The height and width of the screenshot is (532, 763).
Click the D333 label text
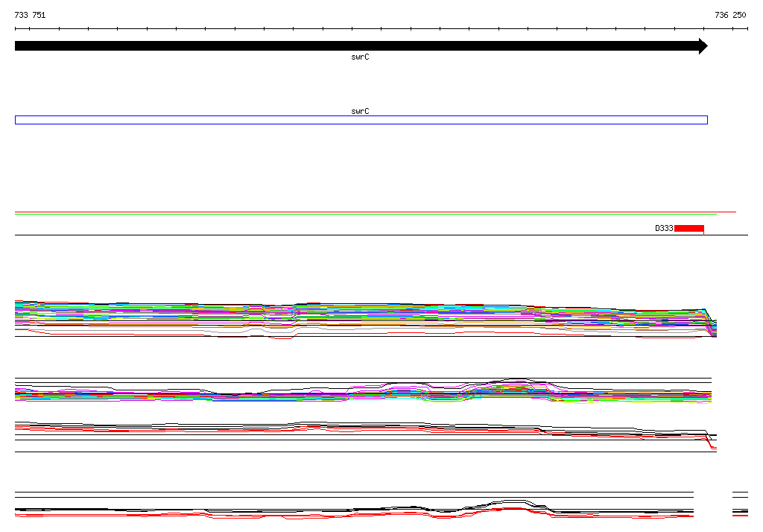coord(664,228)
